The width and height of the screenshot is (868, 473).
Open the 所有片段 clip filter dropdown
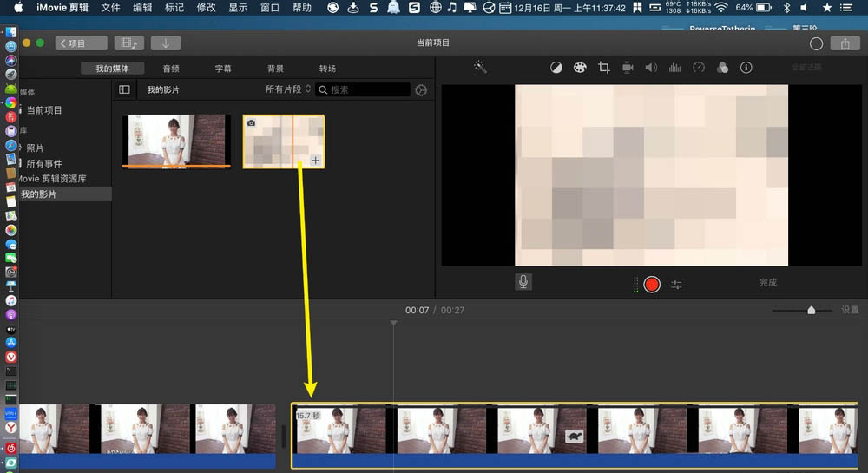pos(288,89)
